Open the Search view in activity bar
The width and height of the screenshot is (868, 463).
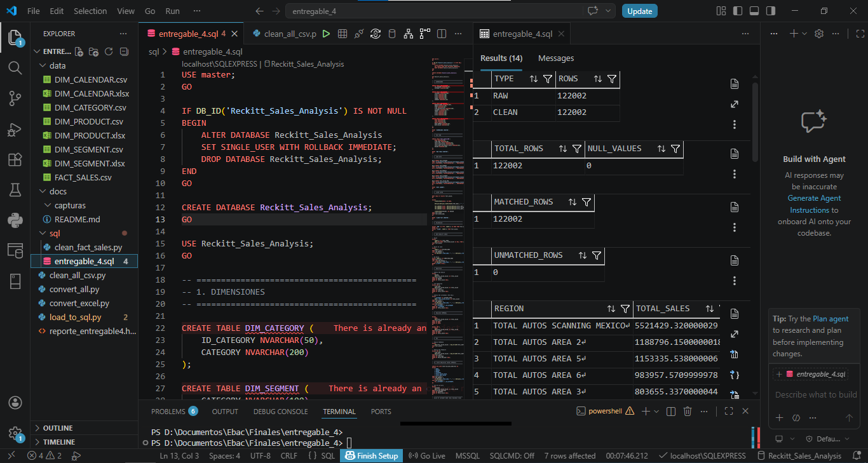point(15,67)
